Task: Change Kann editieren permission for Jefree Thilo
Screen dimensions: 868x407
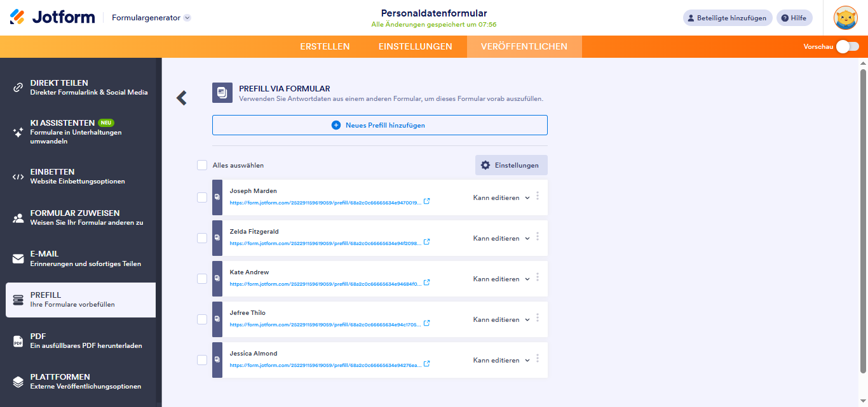Action: point(501,320)
